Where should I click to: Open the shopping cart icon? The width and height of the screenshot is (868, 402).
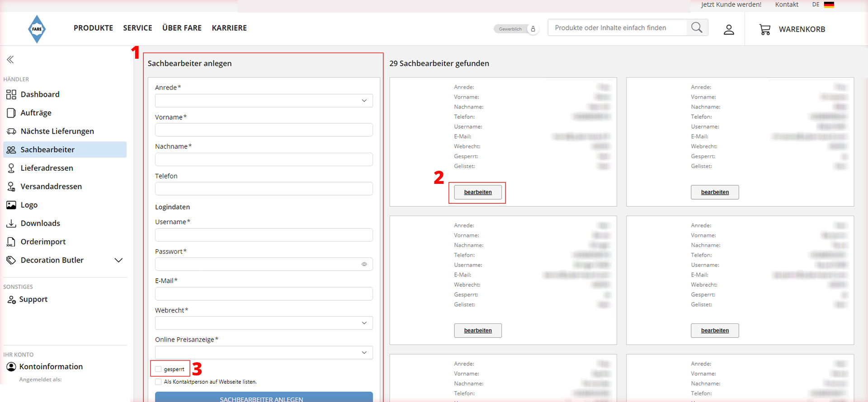764,29
